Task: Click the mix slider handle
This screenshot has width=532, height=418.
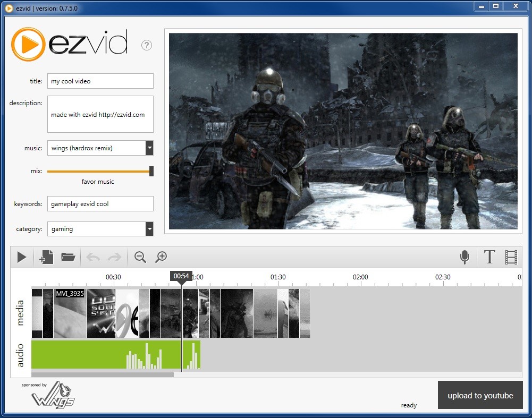Action: pyautogui.click(x=151, y=171)
